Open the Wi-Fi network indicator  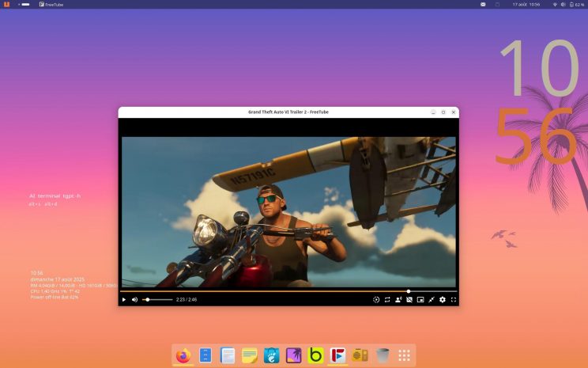[x=555, y=5]
